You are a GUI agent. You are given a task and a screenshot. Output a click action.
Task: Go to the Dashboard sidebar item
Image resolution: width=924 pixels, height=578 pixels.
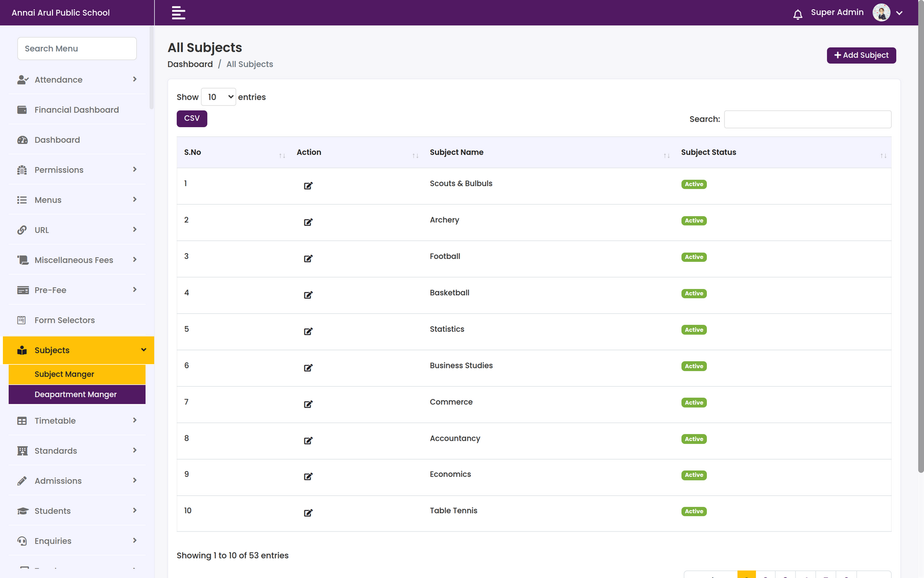pyautogui.click(x=77, y=140)
